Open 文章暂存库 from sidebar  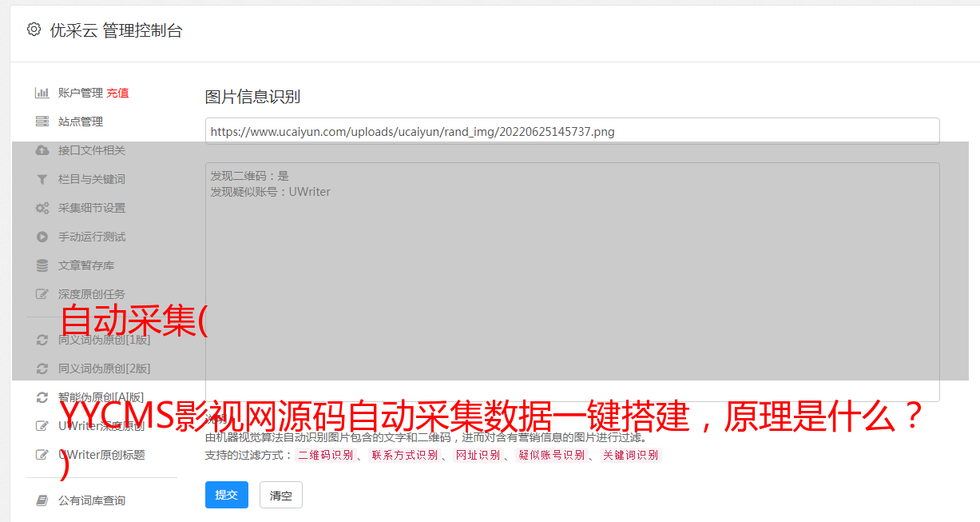click(86, 265)
